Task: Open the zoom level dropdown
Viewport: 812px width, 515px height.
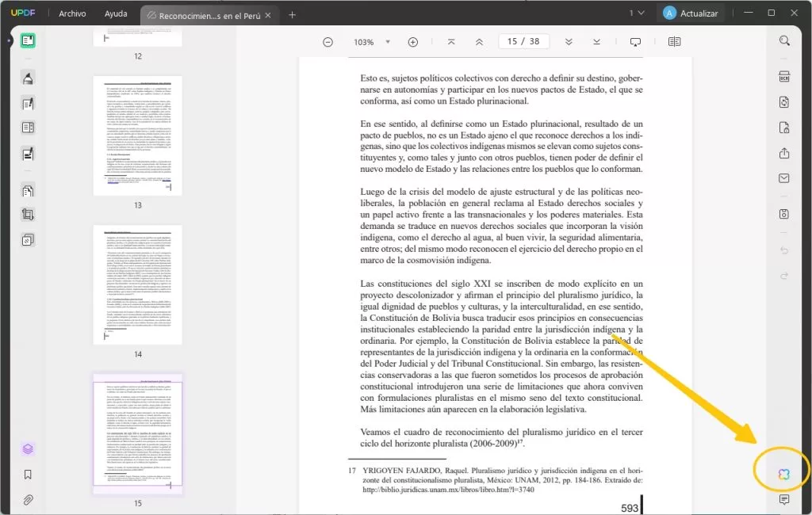Action: (388, 42)
